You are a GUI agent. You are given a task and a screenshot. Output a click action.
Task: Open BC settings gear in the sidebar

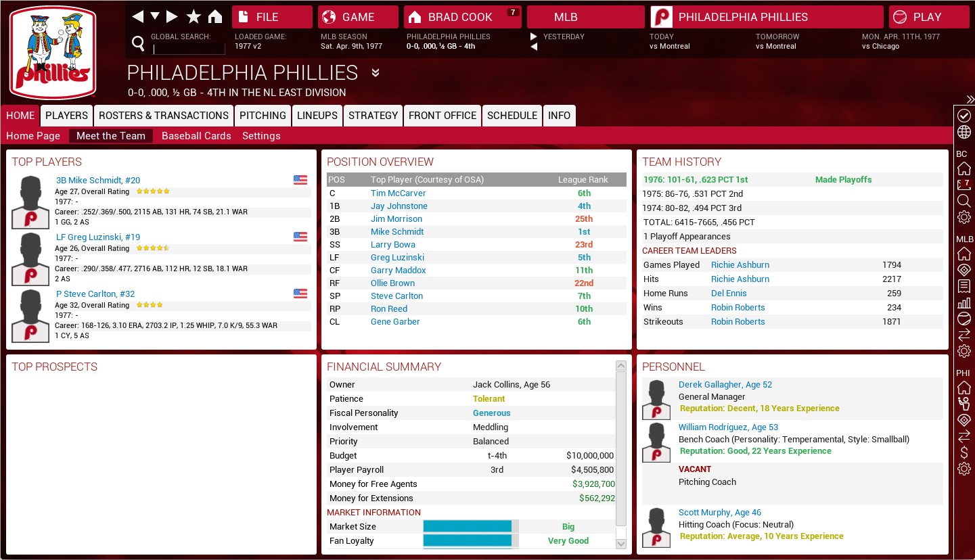(964, 217)
